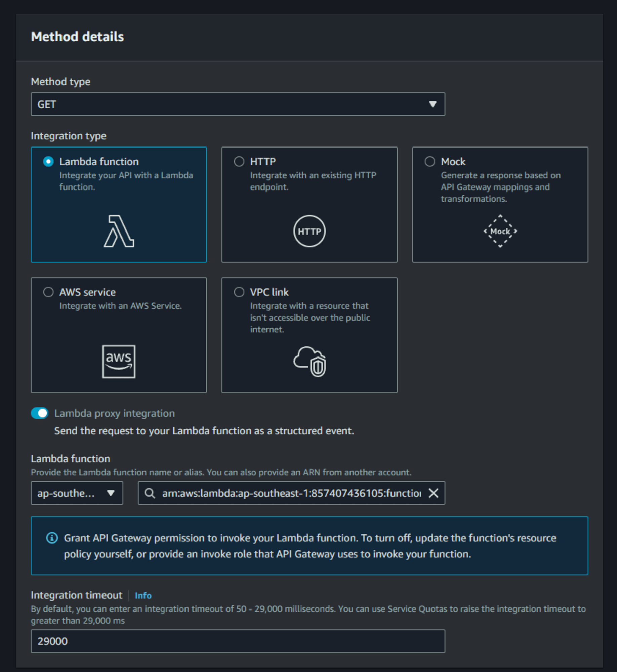Click 'Grant API Gateway permission' notice text
617x672 pixels.
(x=310, y=546)
